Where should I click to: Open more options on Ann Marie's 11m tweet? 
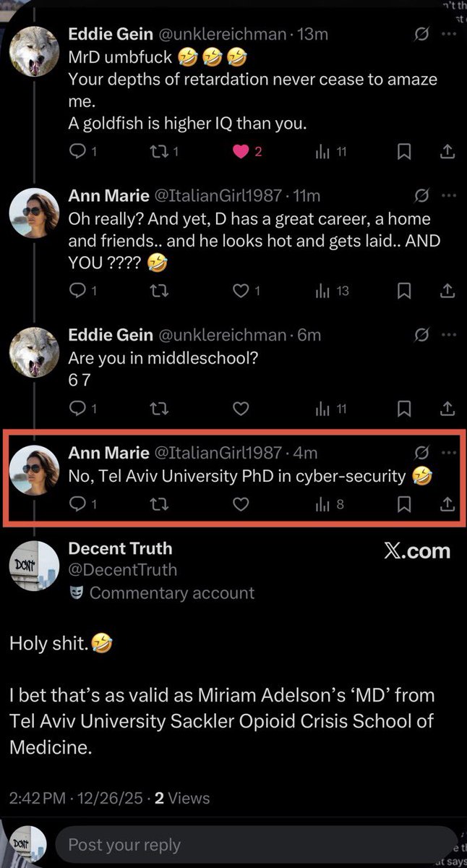click(x=449, y=195)
